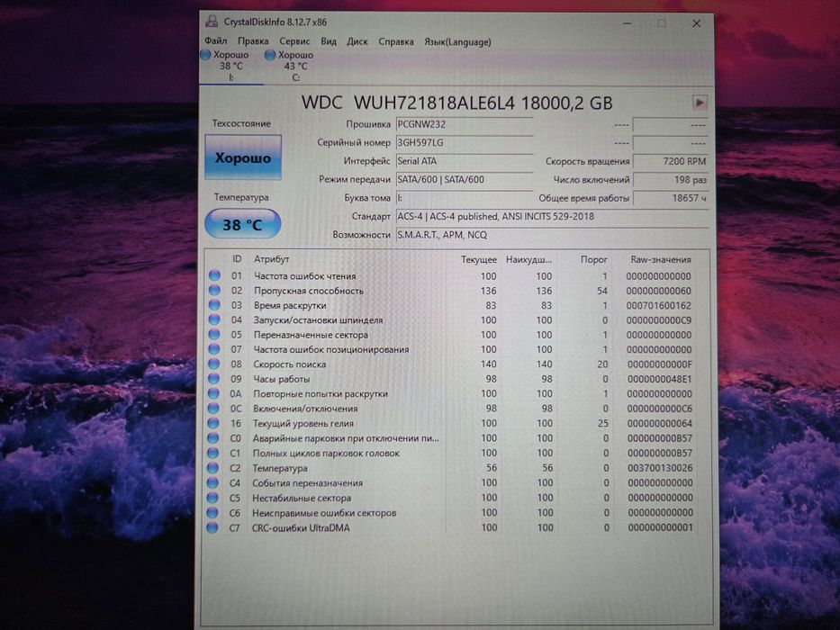
Task: Click status circle for attribute 01
Action: [x=215, y=275]
